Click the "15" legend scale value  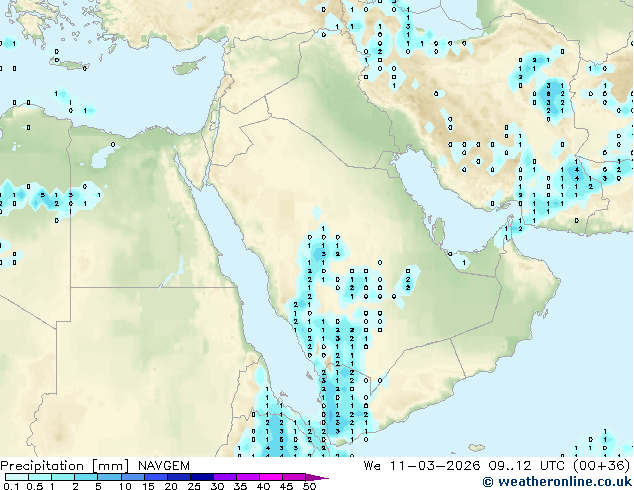(x=148, y=486)
